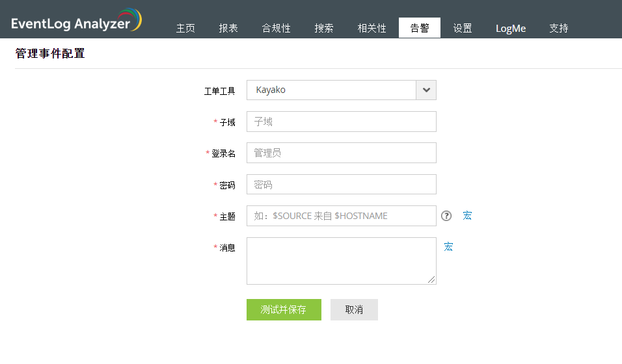Open the 支持 tab

pyautogui.click(x=559, y=29)
